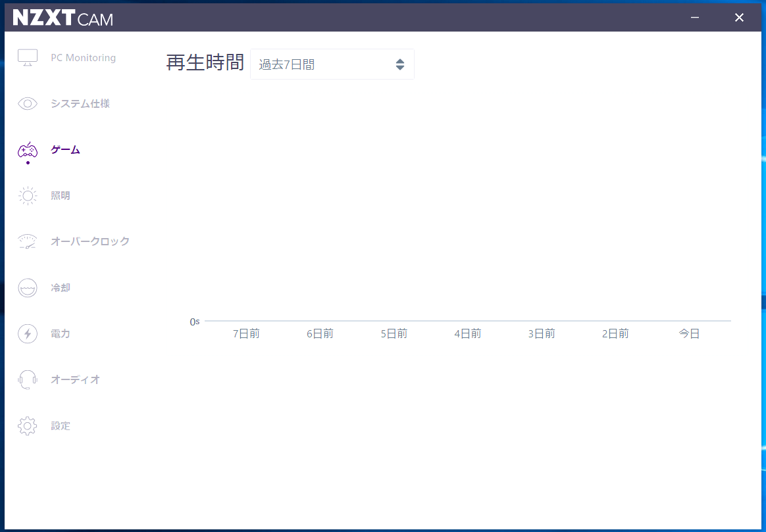The height and width of the screenshot is (532, 766).
Task: Open the 電力 power section
Action: [61, 334]
